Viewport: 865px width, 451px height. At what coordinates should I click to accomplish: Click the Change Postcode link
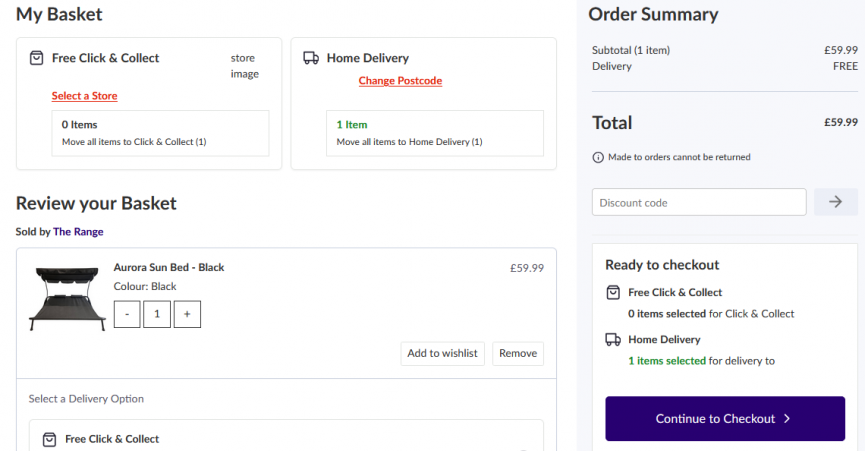coord(400,81)
